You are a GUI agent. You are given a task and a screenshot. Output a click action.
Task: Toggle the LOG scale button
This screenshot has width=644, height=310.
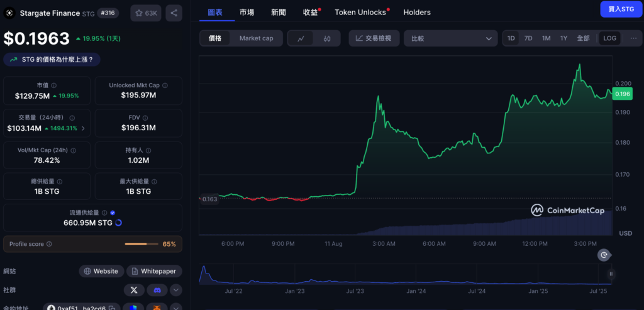pos(609,38)
